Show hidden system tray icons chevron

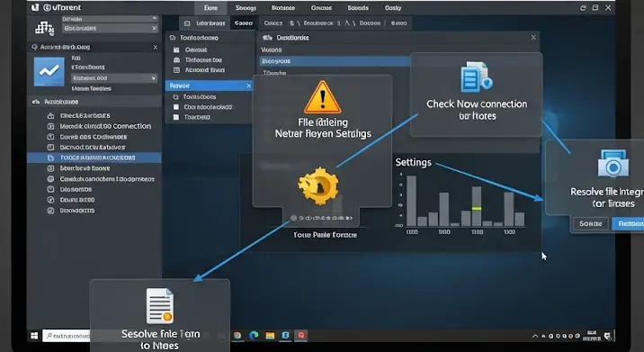(x=535, y=336)
